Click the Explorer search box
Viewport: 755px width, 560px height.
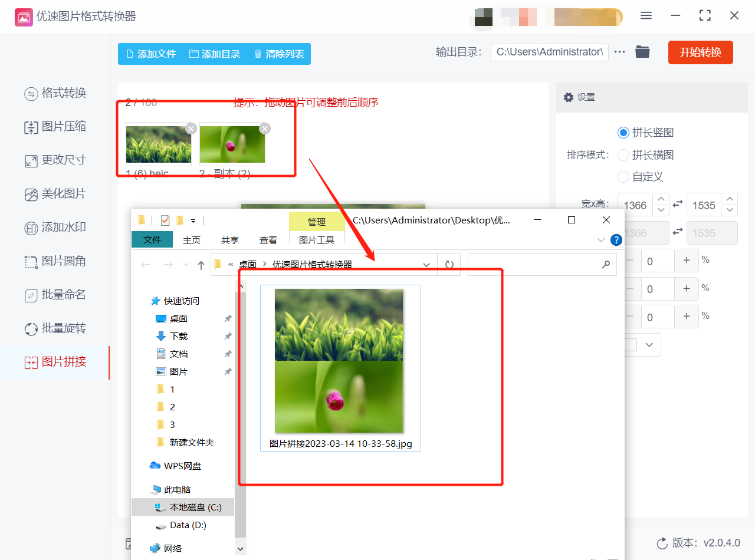[x=542, y=265]
